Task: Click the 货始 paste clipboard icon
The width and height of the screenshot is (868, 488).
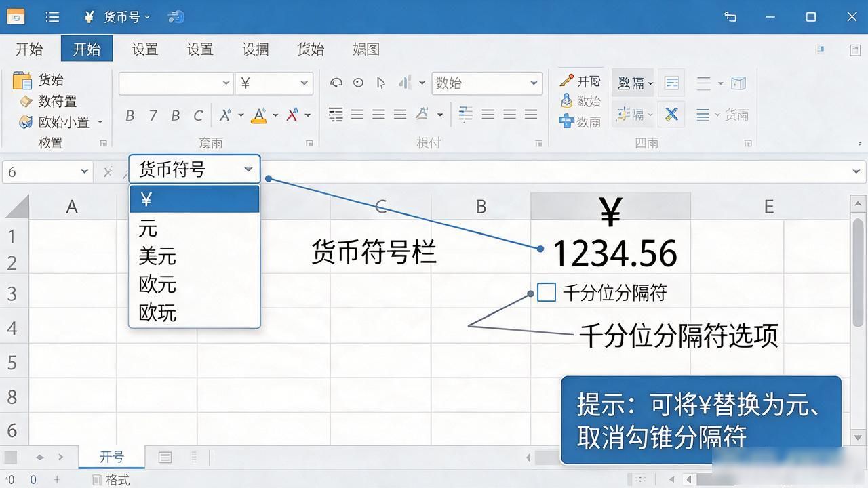Action: point(22,80)
